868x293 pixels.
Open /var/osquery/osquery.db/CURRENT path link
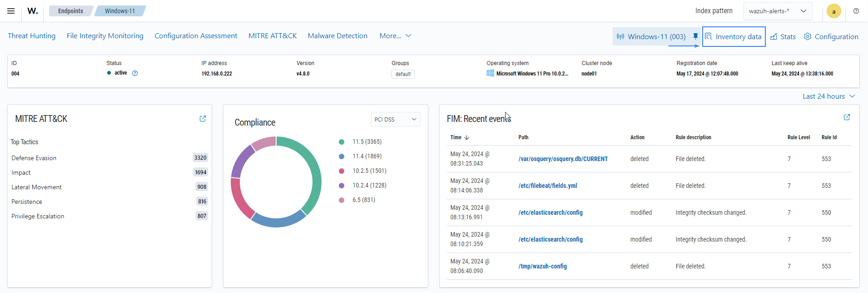click(x=563, y=159)
